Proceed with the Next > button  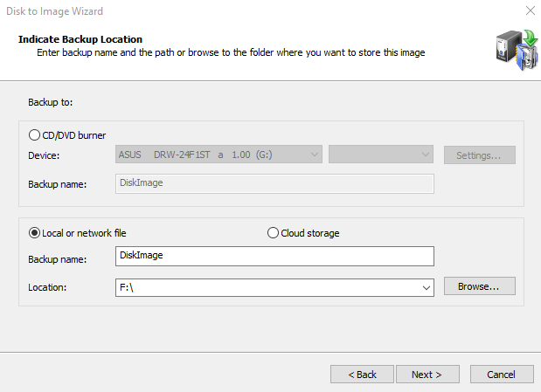pos(427,374)
